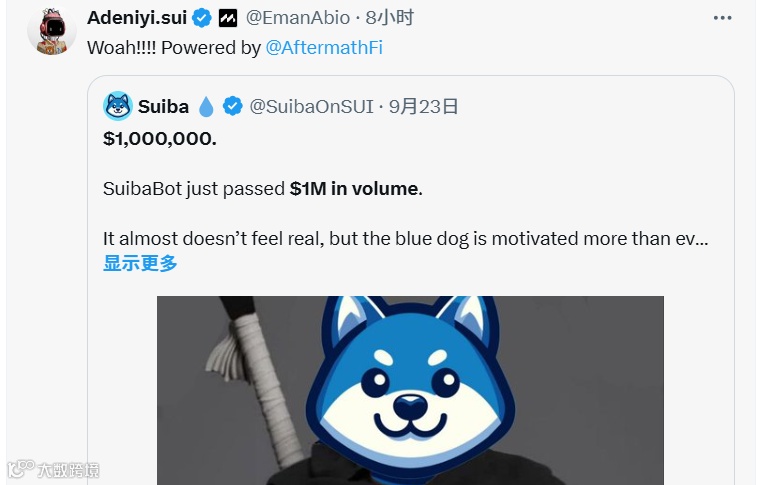Open the blue dog image in quoted tweet

(x=410, y=390)
